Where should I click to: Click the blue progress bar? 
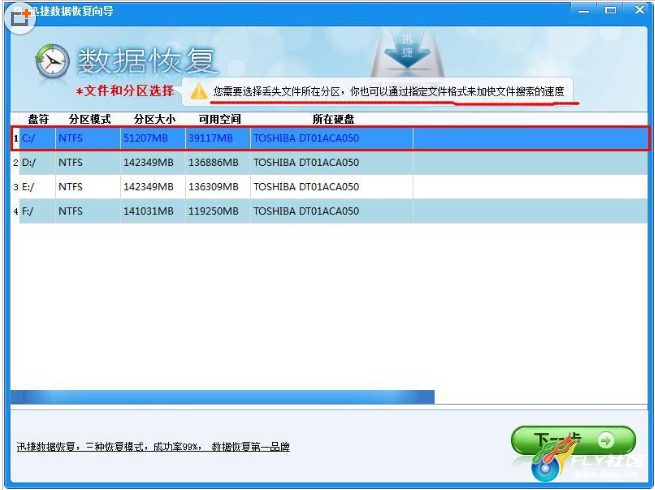(x=223, y=397)
